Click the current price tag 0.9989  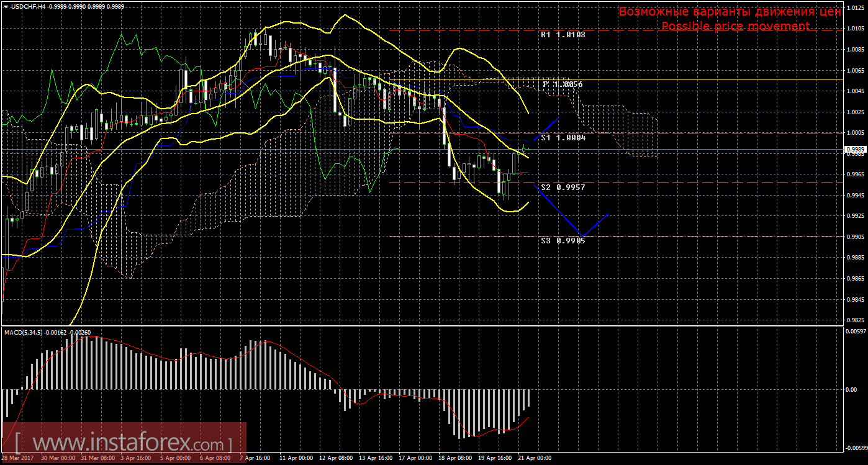click(854, 150)
